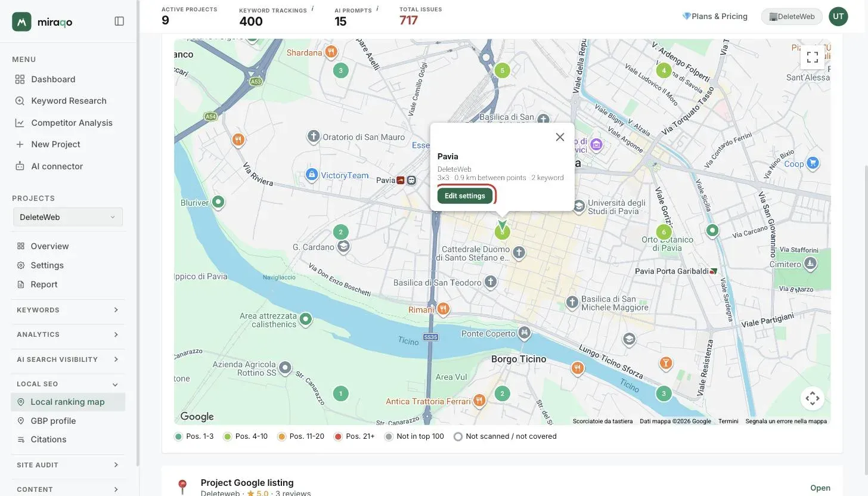Viewport: 868px width, 496px height.
Task: Click Basilica di San Michele Maggiore marker
Action: (x=572, y=303)
